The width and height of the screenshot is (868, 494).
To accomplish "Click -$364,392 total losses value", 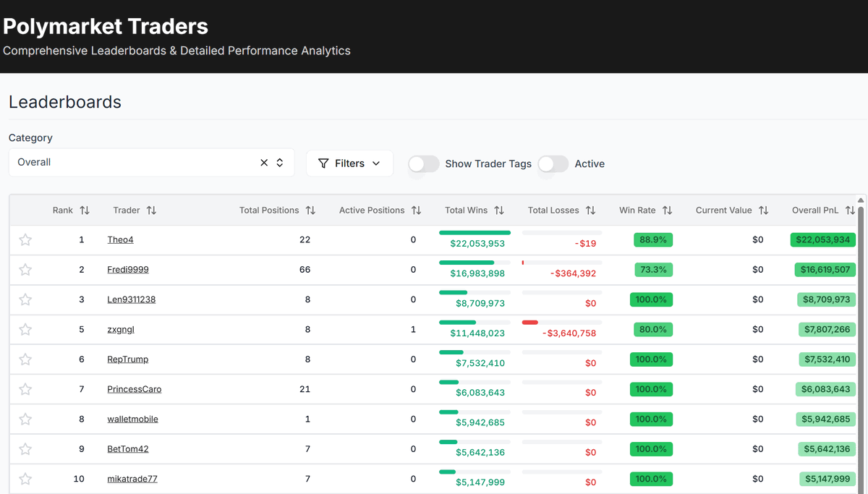I will [x=573, y=273].
